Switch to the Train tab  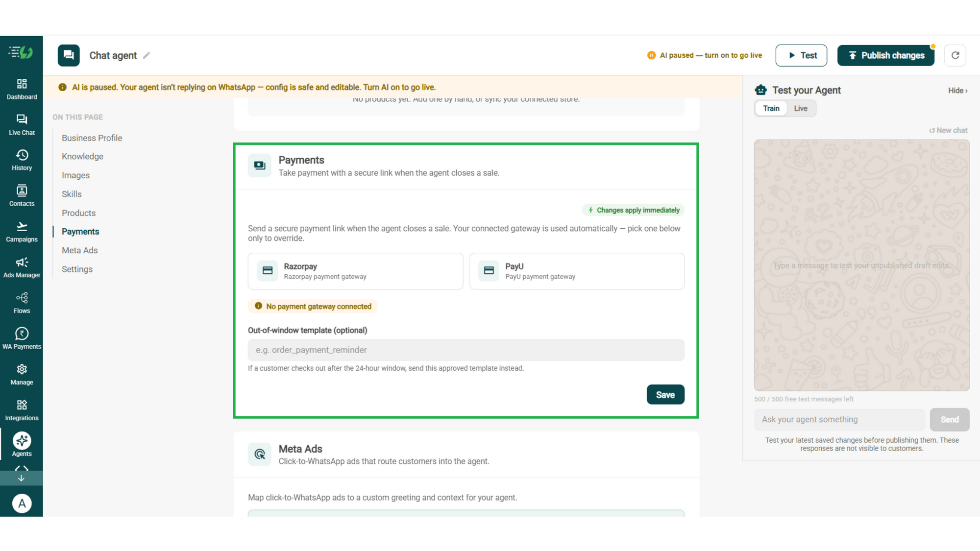[771, 108]
